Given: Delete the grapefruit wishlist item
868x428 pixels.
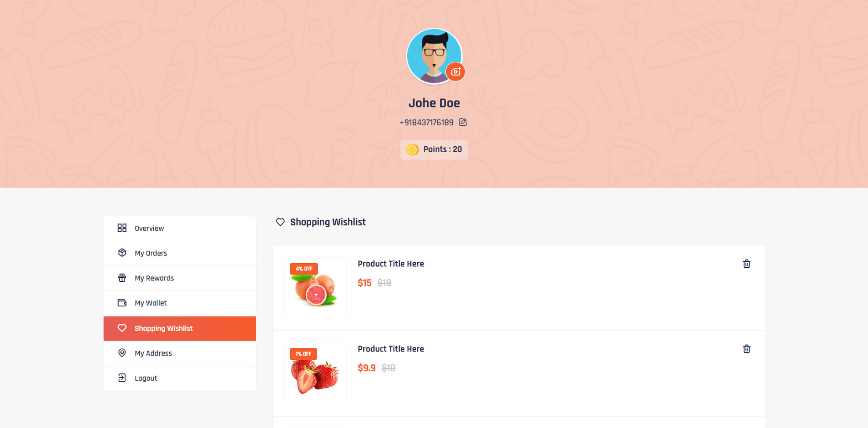Looking at the screenshot, I should [747, 264].
